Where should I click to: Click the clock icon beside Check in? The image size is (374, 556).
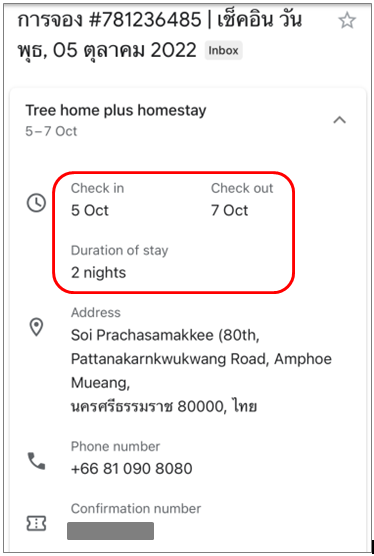click(37, 203)
